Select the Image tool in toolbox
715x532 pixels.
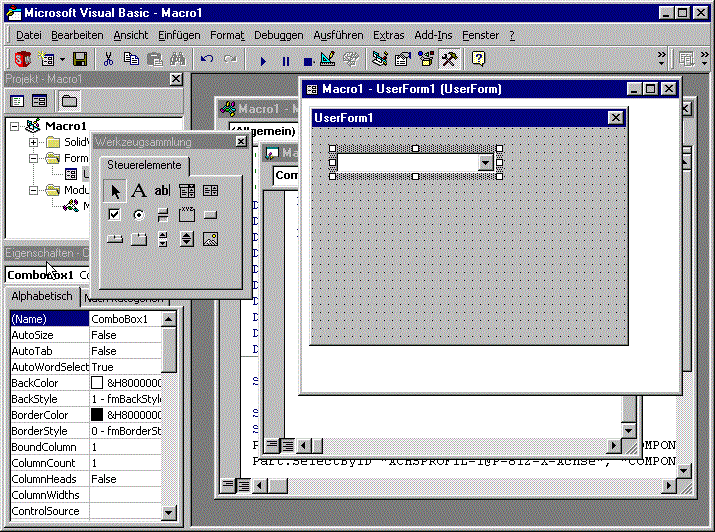coord(210,239)
